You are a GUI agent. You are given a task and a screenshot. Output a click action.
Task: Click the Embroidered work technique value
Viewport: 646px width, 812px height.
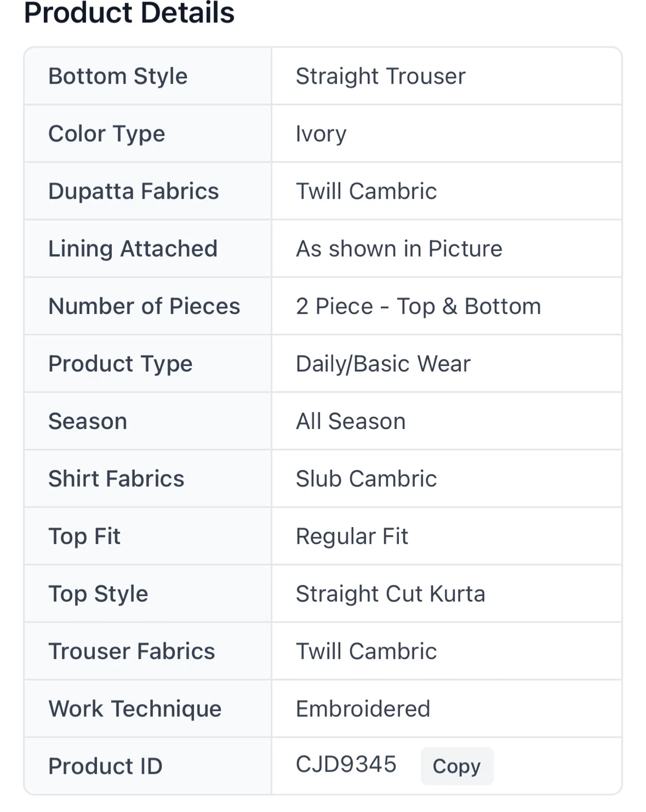pos(363,709)
